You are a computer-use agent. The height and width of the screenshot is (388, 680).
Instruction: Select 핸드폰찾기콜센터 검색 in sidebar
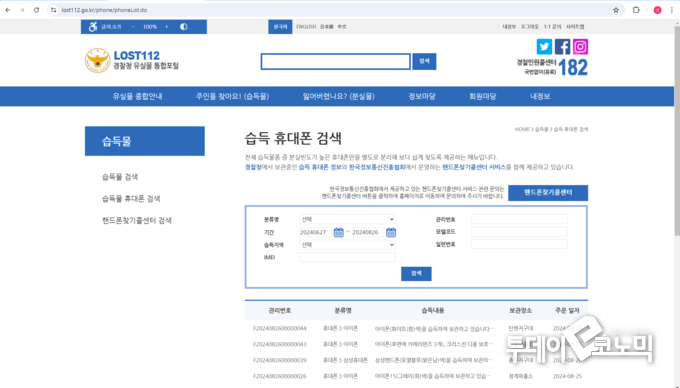tap(137, 220)
